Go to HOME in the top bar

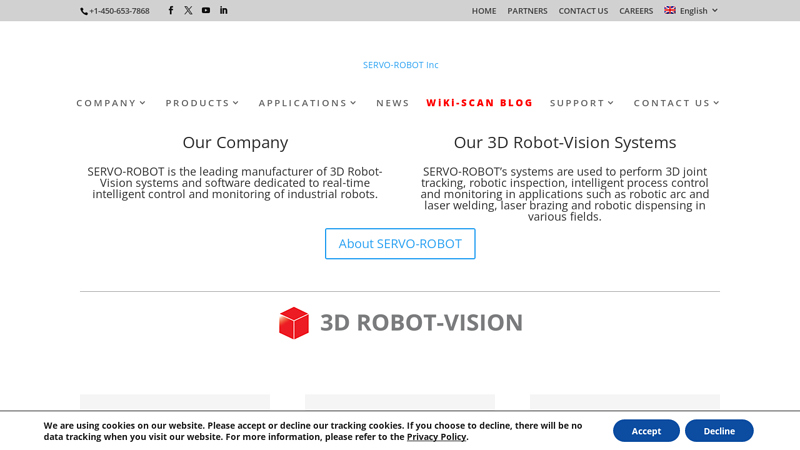coord(484,11)
